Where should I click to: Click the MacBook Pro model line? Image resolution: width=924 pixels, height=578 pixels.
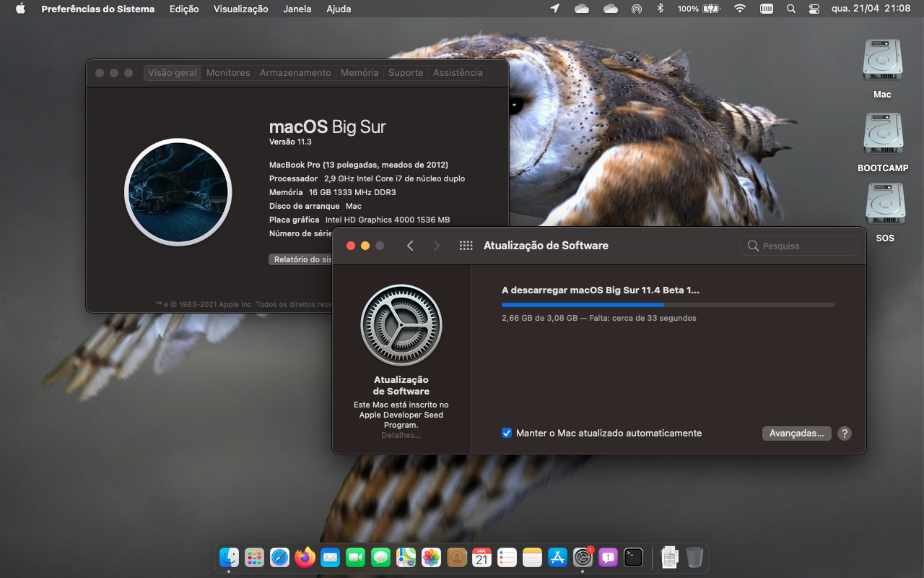[359, 165]
